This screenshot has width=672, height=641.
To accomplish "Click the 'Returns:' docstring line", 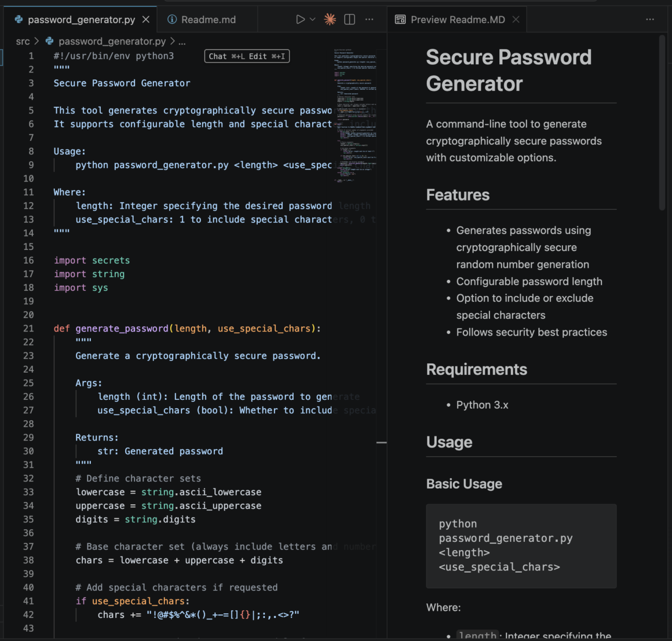I will click(97, 438).
